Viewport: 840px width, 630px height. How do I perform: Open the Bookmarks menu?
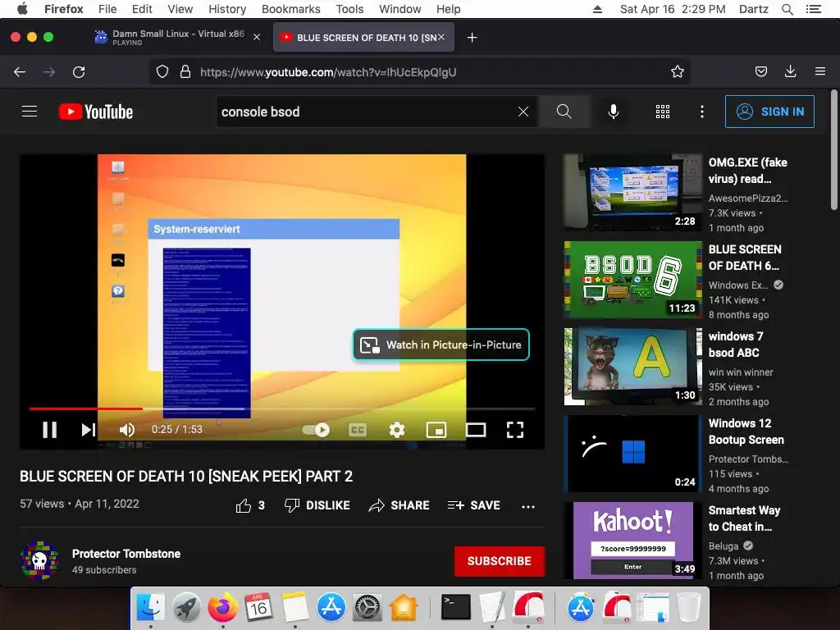291,9
